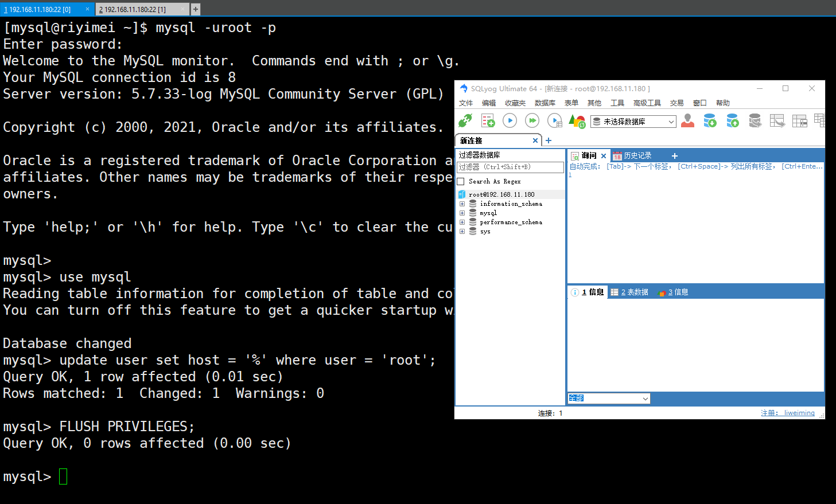Click the database export up-arrow icon
The height and width of the screenshot is (504, 836).
[x=733, y=120]
